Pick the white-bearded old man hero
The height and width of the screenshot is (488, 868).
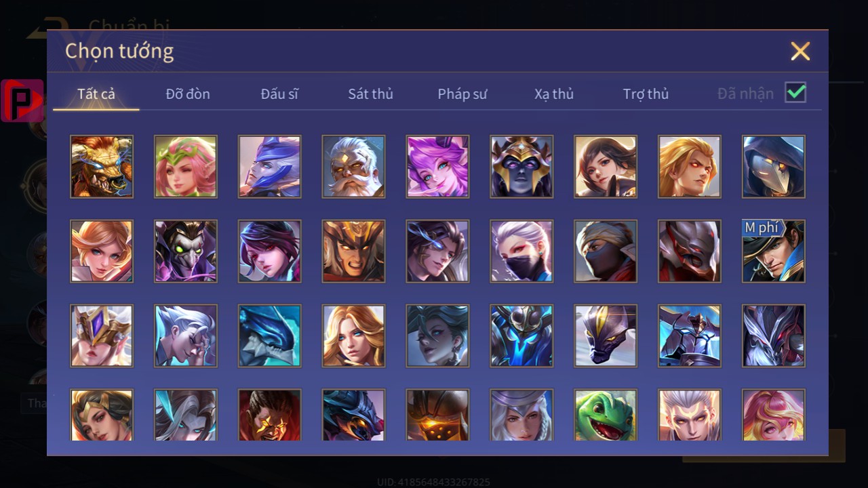click(354, 167)
